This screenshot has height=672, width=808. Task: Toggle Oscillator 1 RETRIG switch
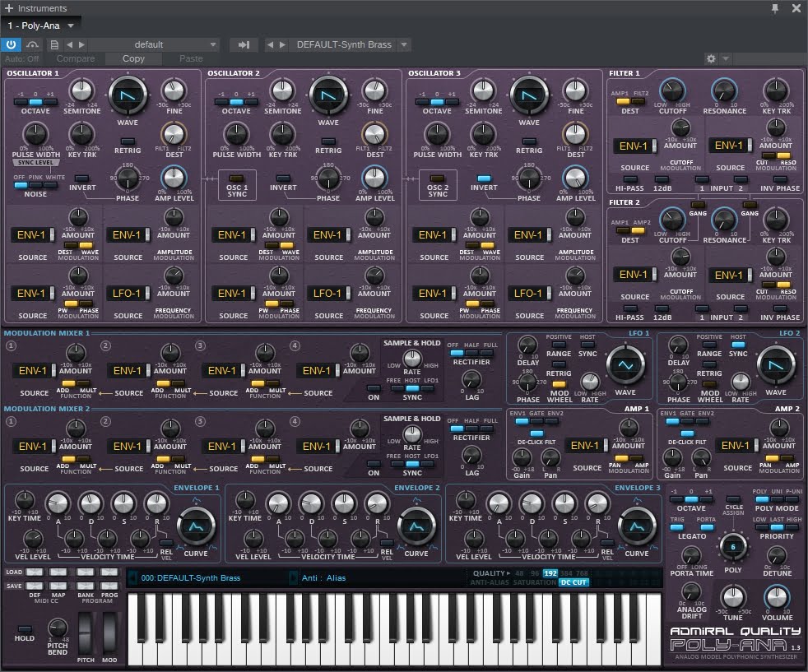click(x=128, y=141)
